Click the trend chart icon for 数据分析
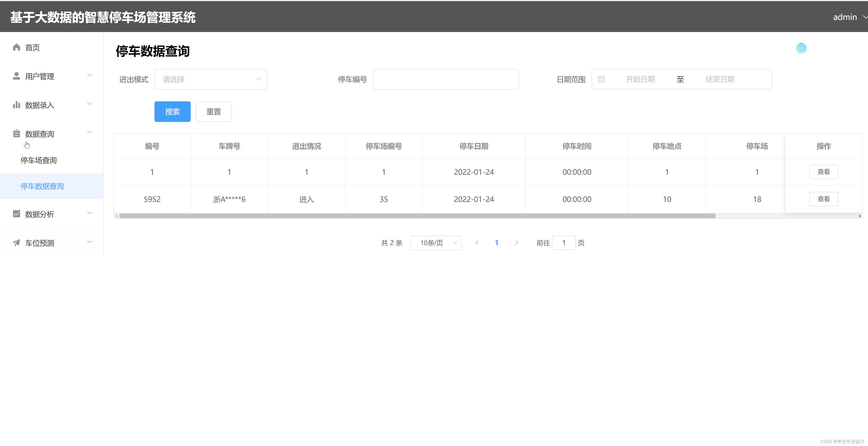Viewport: 868px width, 446px height. pyautogui.click(x=16, y=214)
